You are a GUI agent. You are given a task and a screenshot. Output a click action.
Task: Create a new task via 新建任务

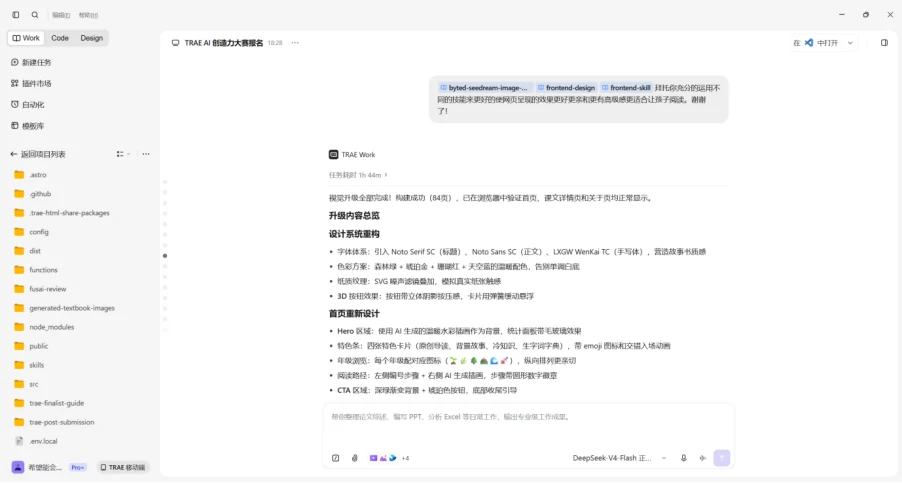pos(31,62)
